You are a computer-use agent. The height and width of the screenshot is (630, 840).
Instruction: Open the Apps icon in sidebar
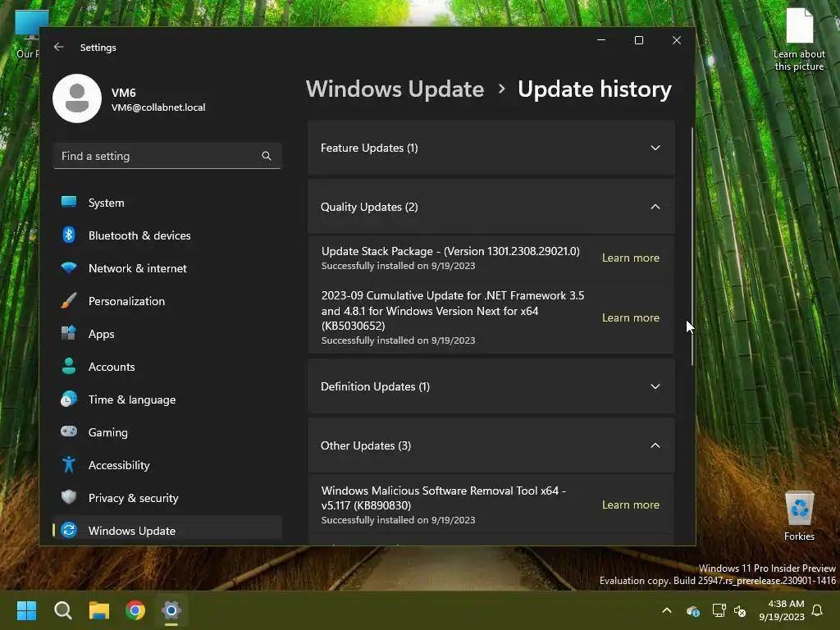[69, 333]
